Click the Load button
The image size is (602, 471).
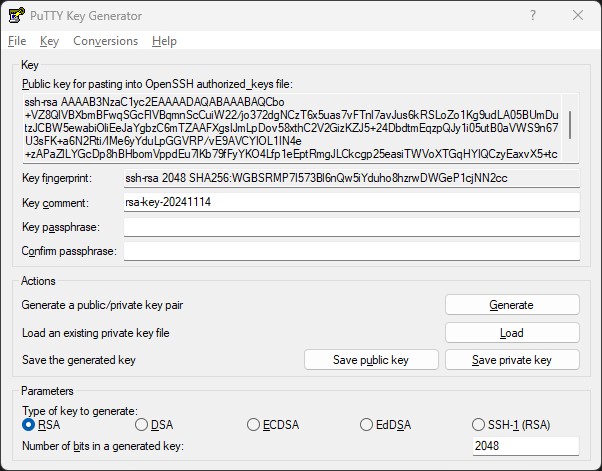(512, 332)
